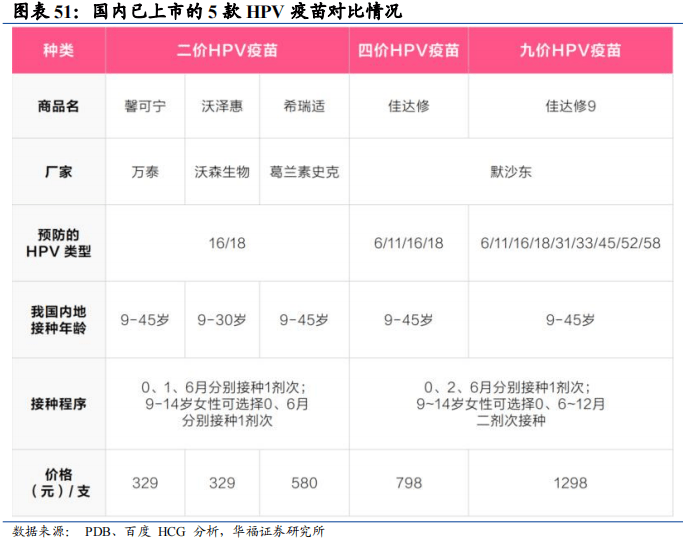This screenshot has width=686, height=543.
Task: Select the '种类' header cell
Action: pyautogui.click(x=58, y=50)
